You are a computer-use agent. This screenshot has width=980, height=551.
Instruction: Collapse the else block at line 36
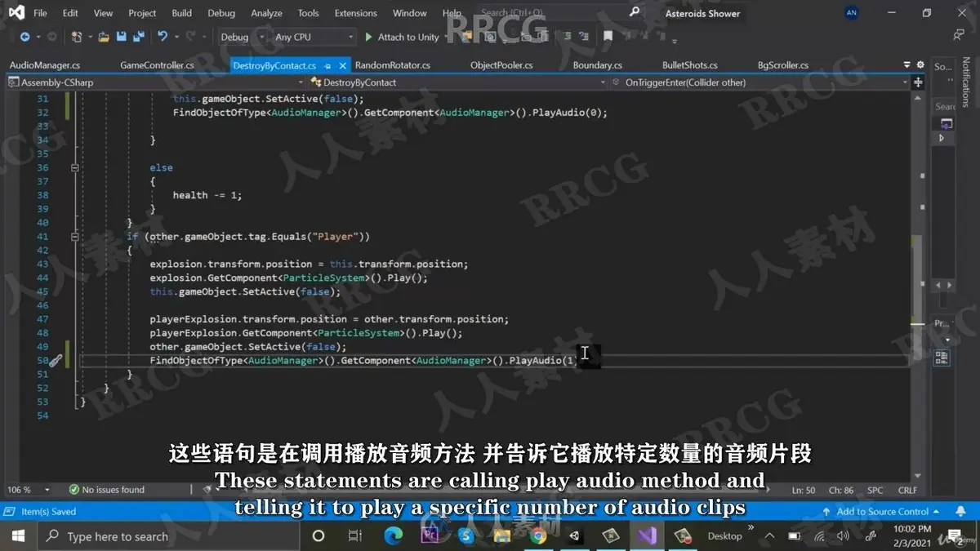coord(75,167)
